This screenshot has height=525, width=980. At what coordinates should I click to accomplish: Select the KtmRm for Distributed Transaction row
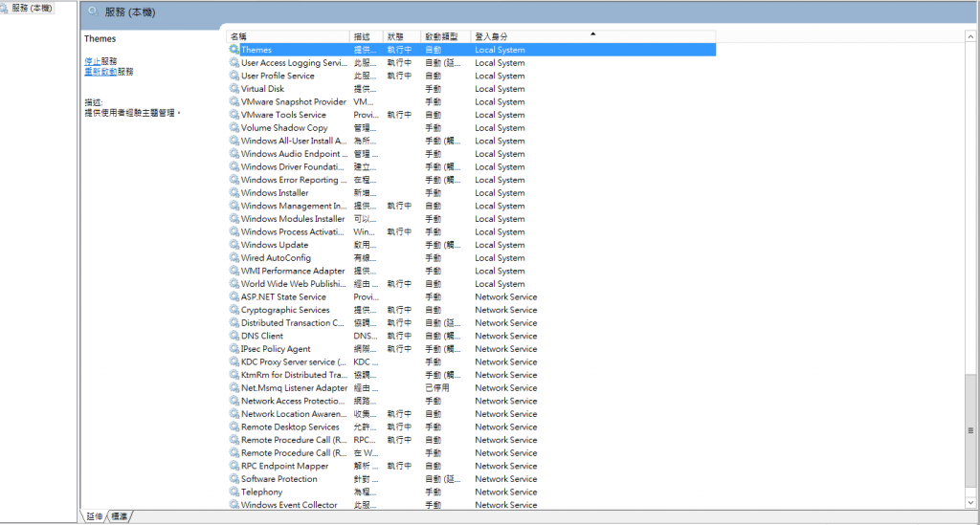click(471, 375)
